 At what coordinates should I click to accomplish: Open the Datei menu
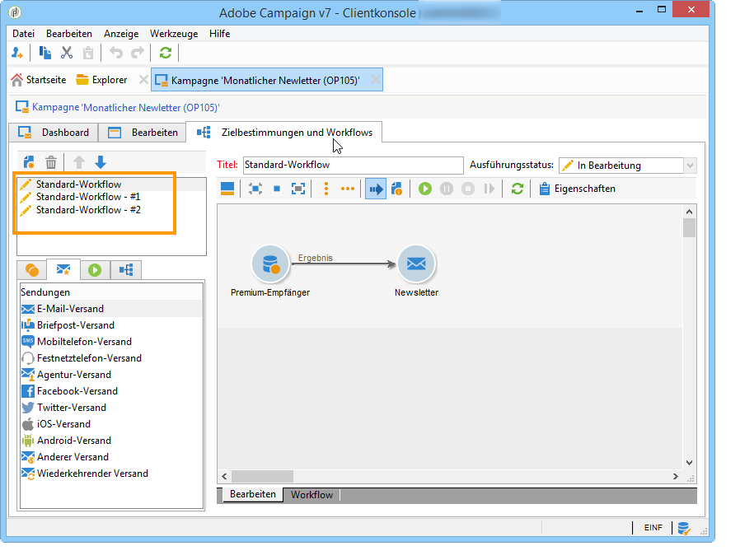(x=24, y=34)
